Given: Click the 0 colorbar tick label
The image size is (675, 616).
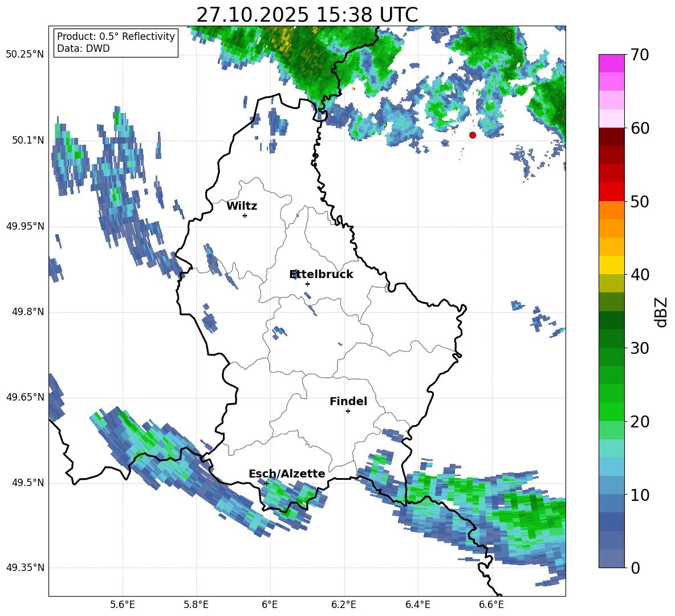Looking at the screenshot, I should click(635, 568).
